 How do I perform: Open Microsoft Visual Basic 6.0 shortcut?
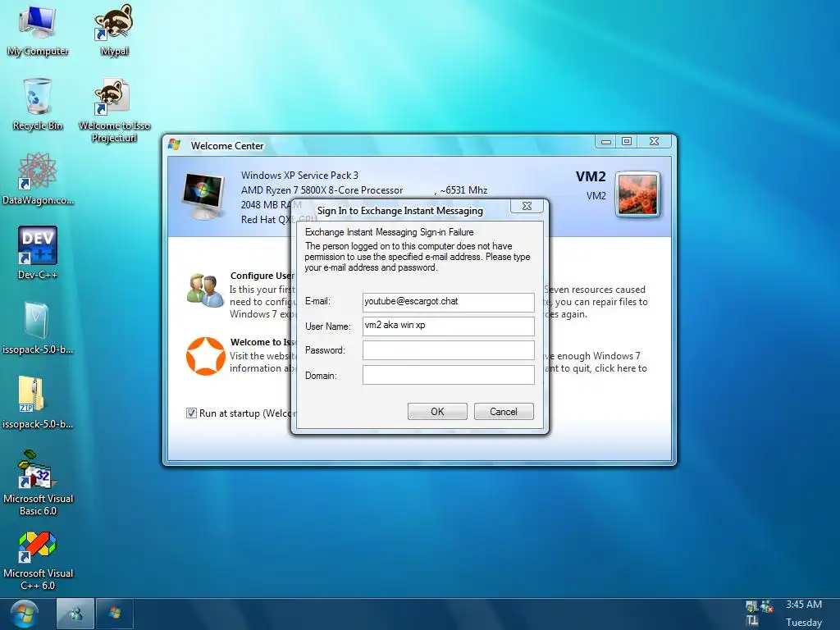[x=38, y=482]
